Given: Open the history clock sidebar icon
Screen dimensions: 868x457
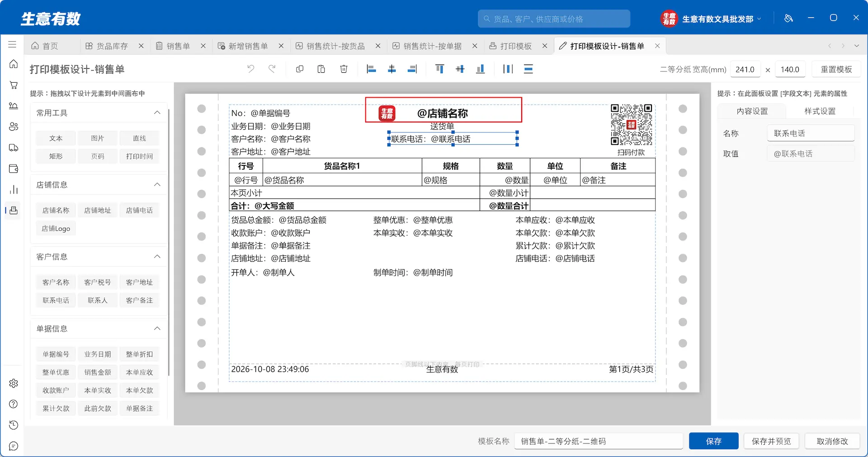Looking at the screenshot, I should (14, 425).
